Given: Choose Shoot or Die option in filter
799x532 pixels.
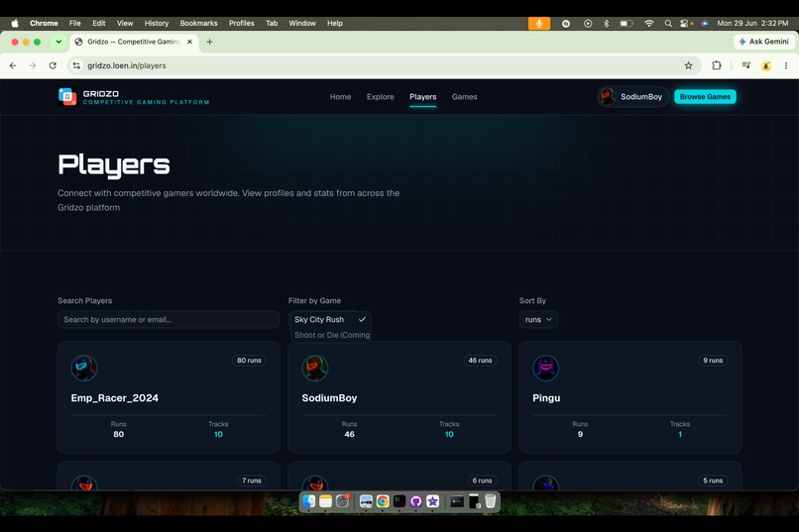Looking at the screenshot, I should 330,335.
